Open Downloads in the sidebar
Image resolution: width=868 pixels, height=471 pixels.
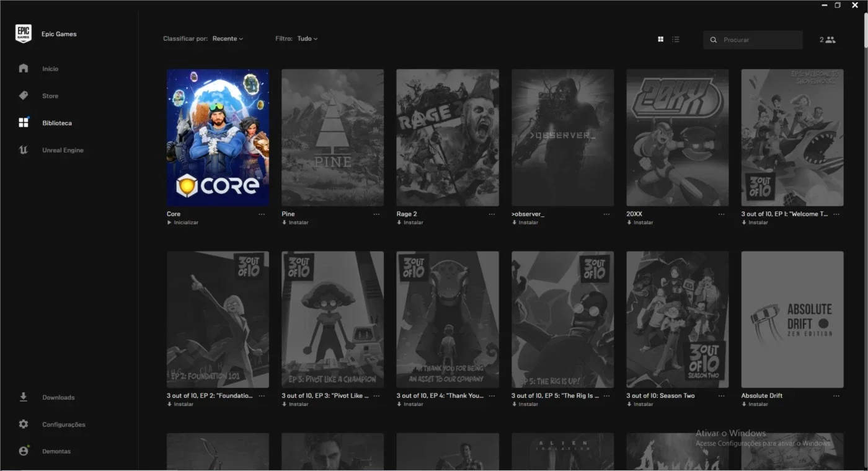coord(58,398)
